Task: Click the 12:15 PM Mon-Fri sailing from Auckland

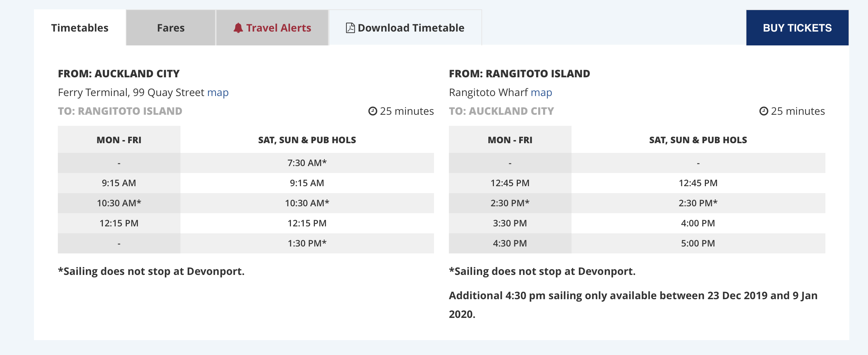Action: 119,223
